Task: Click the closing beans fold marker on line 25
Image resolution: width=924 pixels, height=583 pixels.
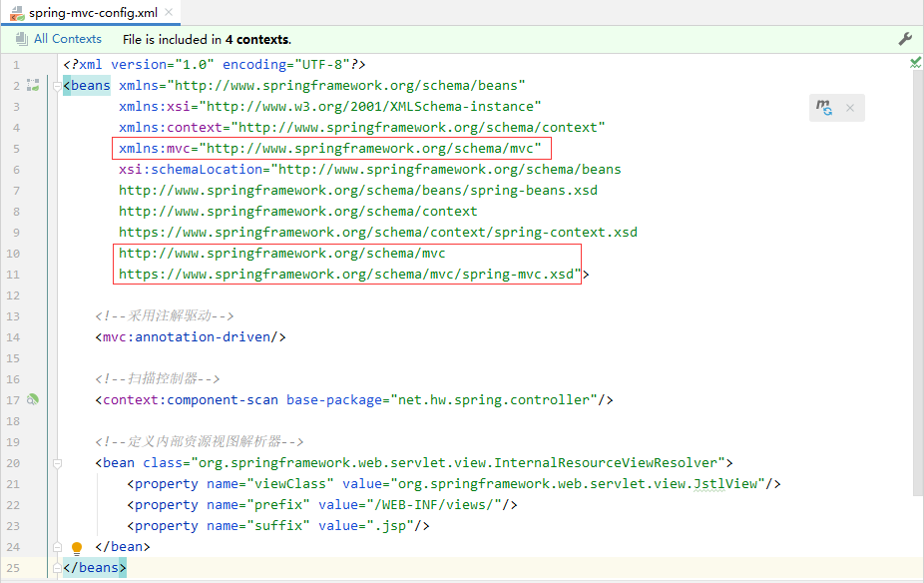Action: point(57,568)
